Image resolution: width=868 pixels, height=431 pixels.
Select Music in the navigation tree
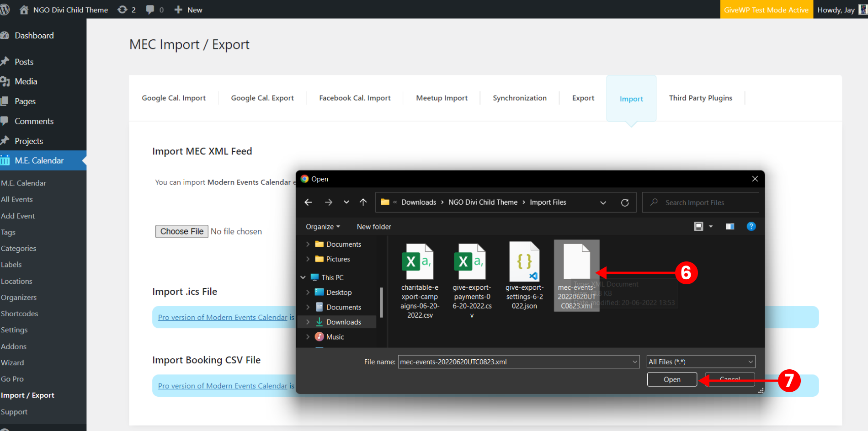(335, 337)
